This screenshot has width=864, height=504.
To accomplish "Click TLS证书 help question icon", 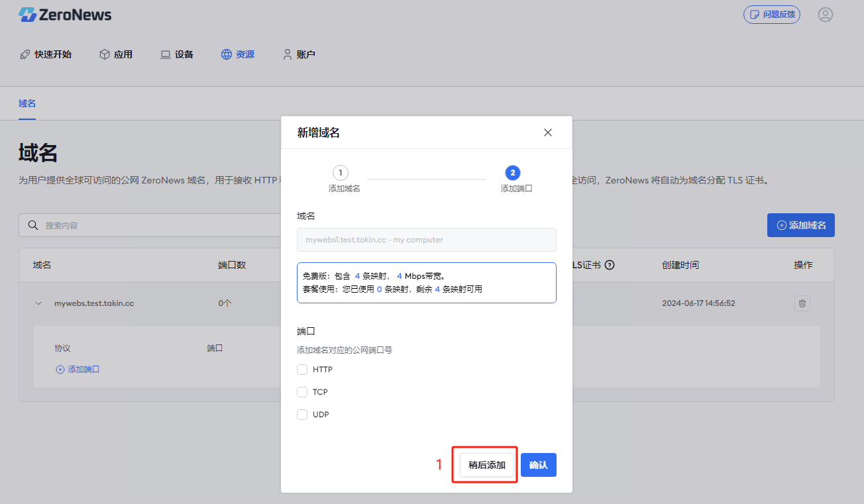I will [610, 265].
